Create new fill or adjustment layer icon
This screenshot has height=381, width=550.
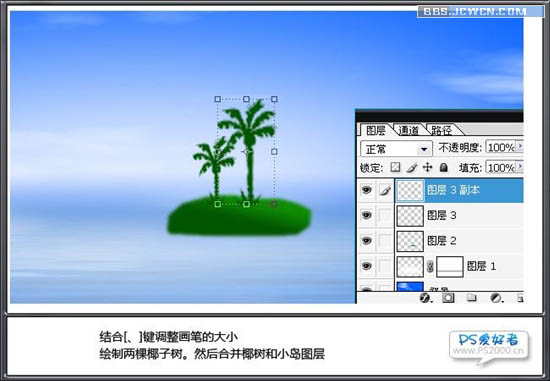point(496,298)
